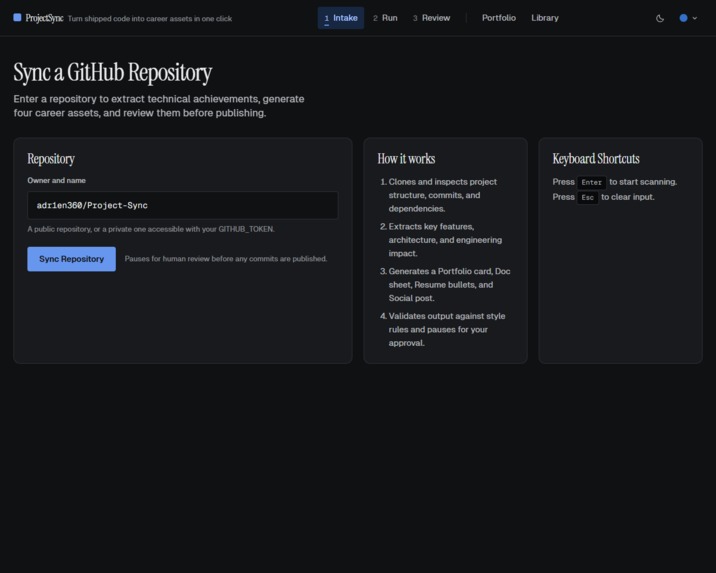The image size is (716, 573).
Task: Click the Sync Repository button
Action: tap(72, 259)
